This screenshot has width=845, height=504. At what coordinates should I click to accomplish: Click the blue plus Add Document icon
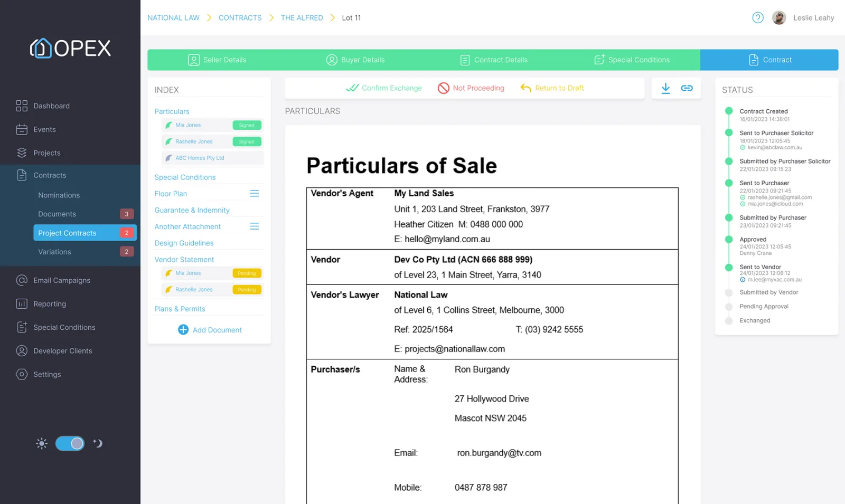point(183,330)
